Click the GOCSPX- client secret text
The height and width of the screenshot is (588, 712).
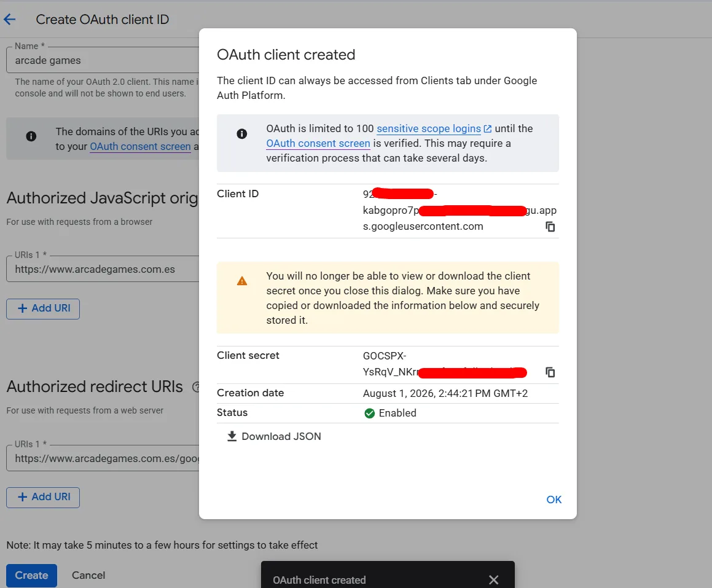click(384, 356)
